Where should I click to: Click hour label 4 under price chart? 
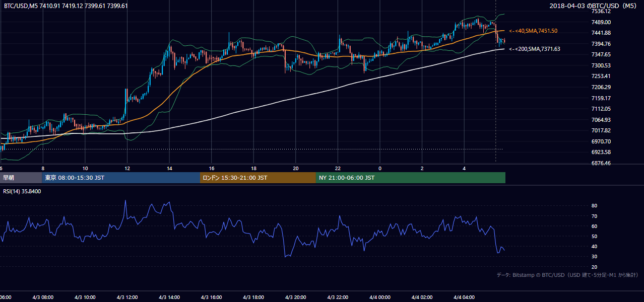464,168
